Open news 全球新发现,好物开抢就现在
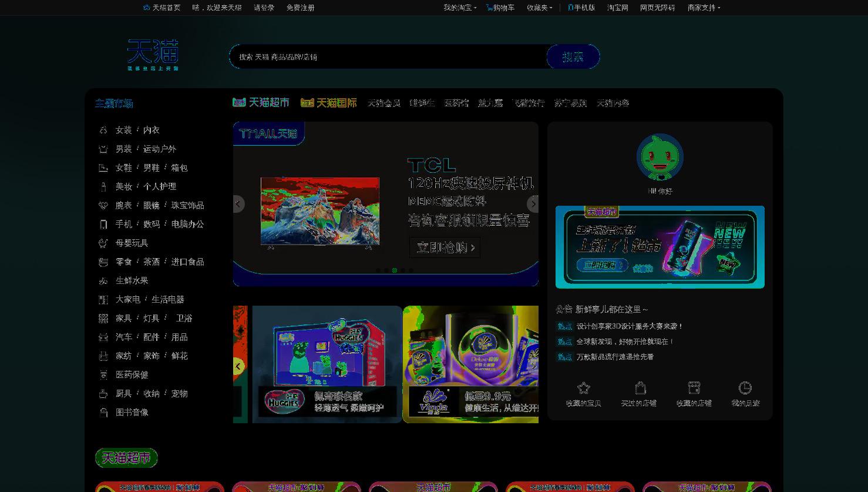 pos(625,342)
